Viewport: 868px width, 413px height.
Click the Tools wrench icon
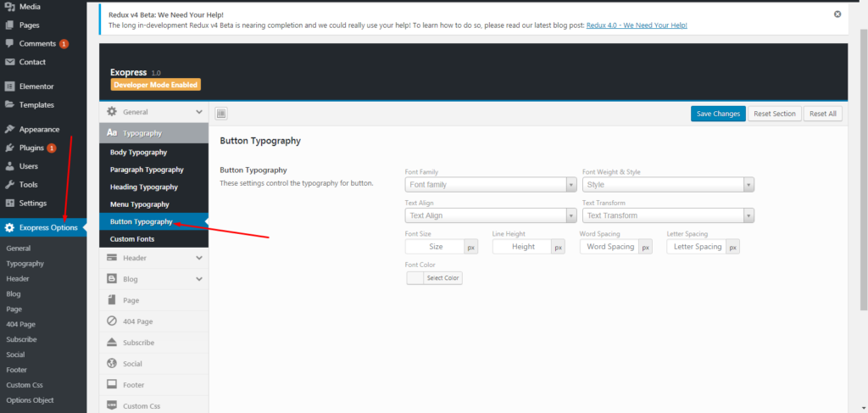click(9, 184)
